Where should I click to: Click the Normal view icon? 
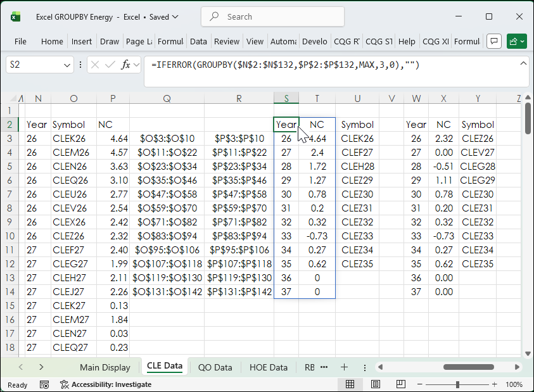(350, 384)
